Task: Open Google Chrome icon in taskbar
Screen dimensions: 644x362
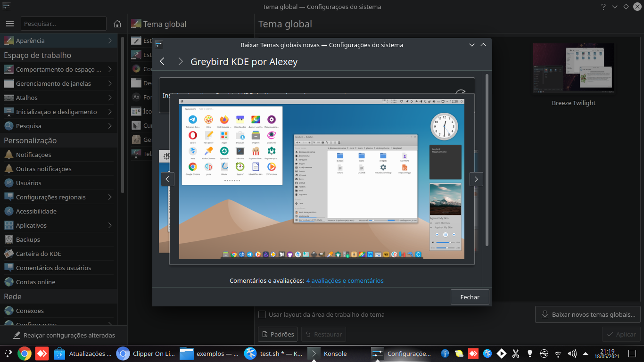Action: tap(25, 354)
